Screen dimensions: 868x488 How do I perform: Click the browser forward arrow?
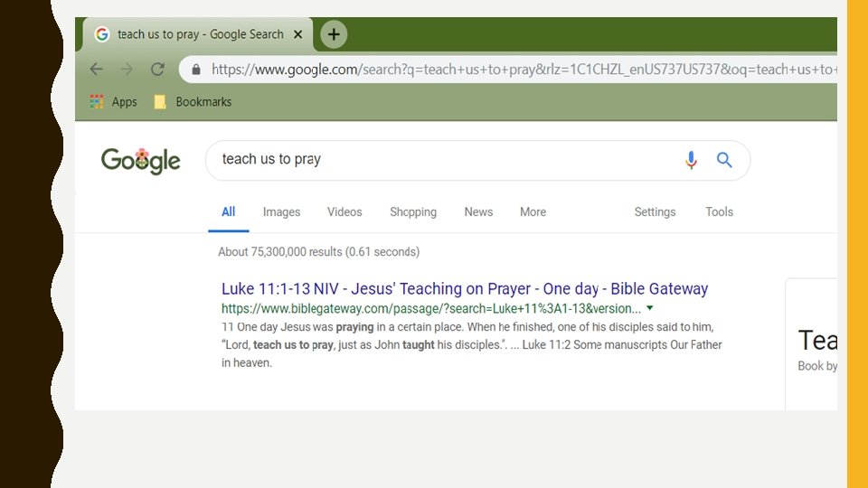tap(127, 70)
